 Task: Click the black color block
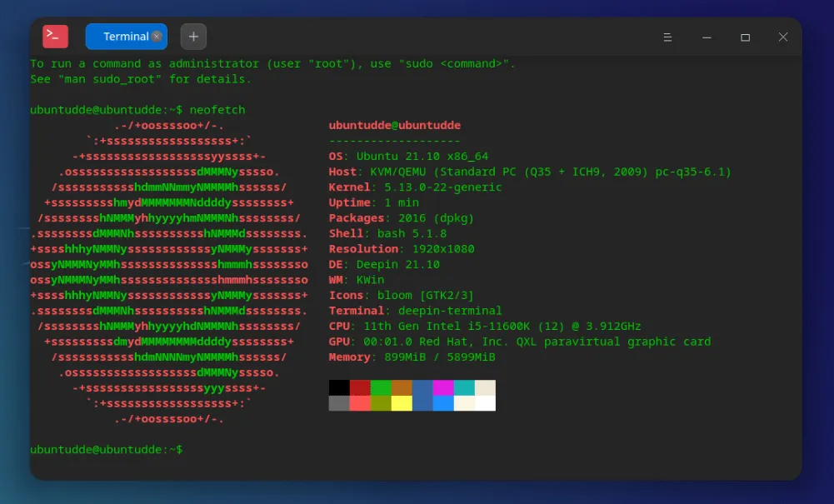pyautogui.click(x=339, y=388)
